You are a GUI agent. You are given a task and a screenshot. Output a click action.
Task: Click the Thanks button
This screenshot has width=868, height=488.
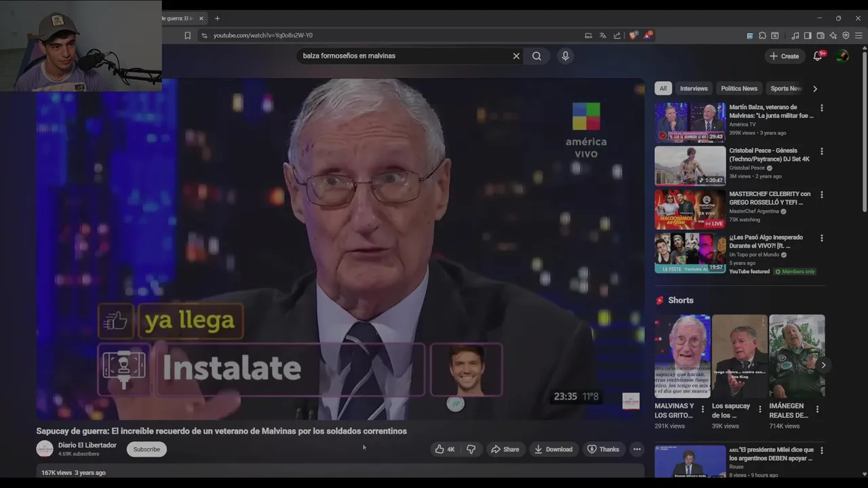click(603, 449)
